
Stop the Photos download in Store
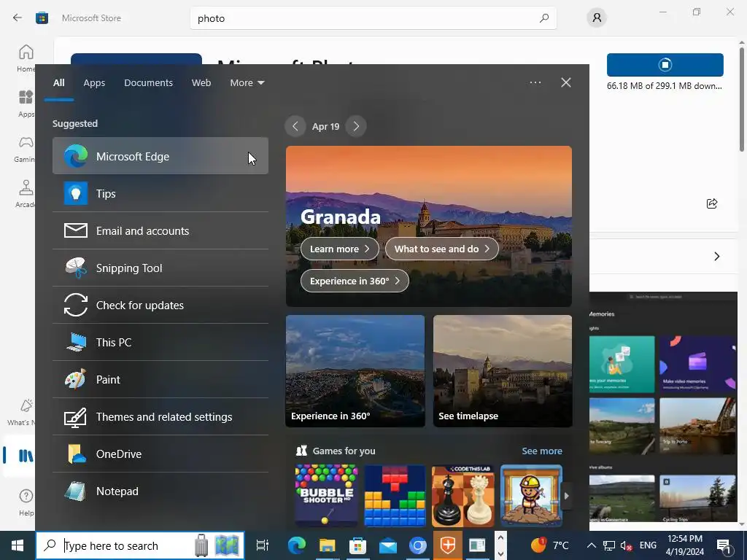click(x=665, y=65)
